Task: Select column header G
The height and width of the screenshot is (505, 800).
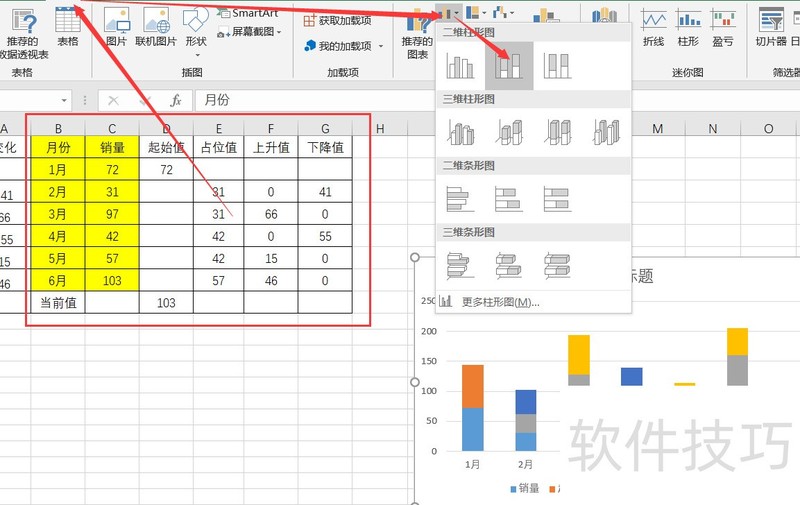Action: [326, 128]
